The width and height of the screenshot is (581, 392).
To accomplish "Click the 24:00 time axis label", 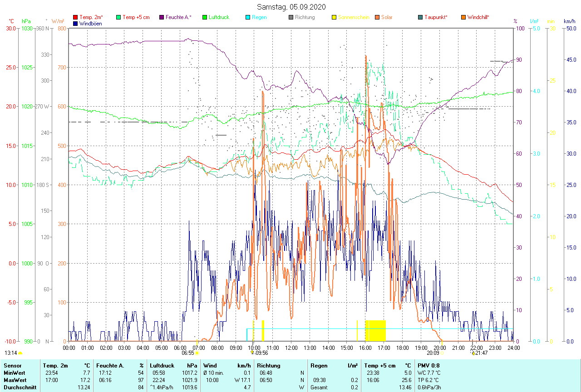I will click(x=513, y=348).
